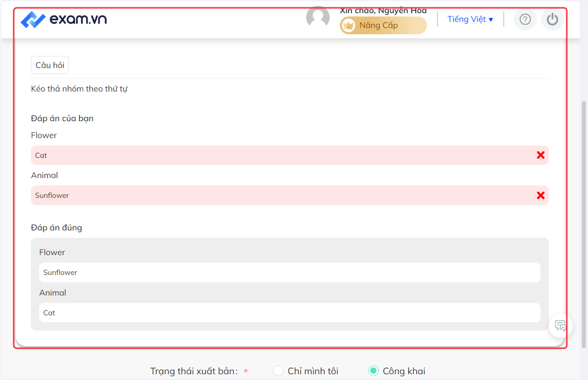Click the Xin chào, Nguyễn Hoa greeting
The width and height of the screenshot is (588, 380).
383,10
